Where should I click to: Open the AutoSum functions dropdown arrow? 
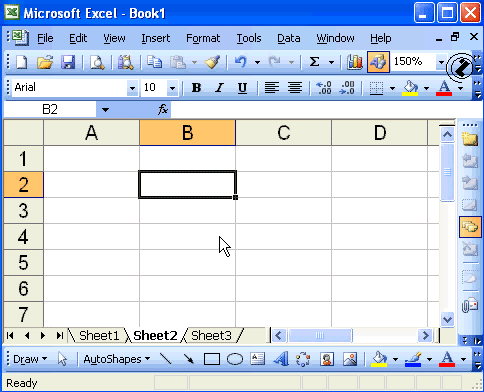[x=331, y=62]
